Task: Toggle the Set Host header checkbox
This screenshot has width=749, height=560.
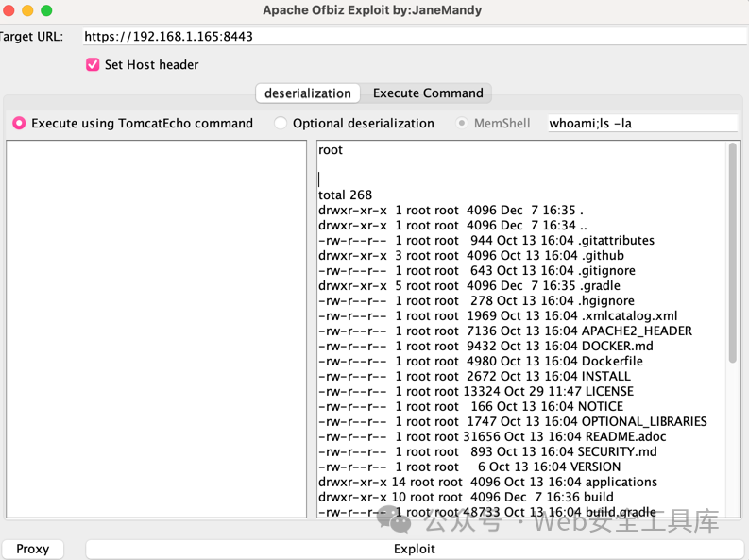Action: tap(93, 64)
